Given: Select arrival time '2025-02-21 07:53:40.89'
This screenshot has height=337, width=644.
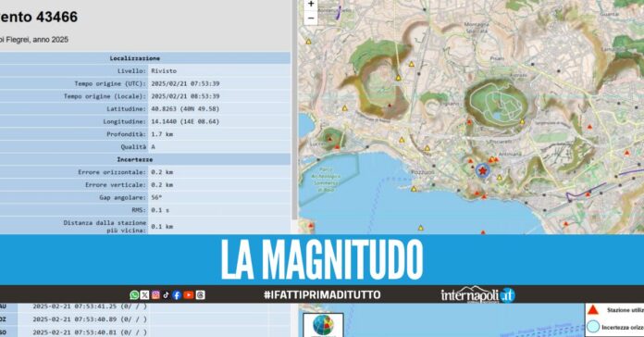Looking at the screenshot, I should tap(74, 318).
